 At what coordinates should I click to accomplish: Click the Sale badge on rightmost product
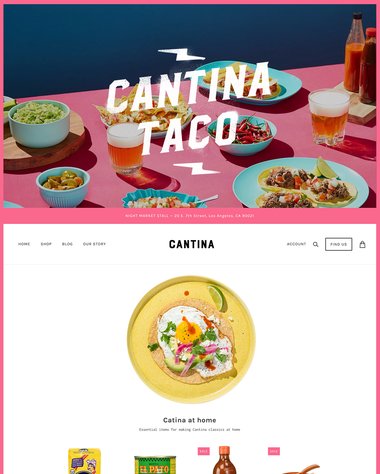pyautogui.click(x=274, y=451)
